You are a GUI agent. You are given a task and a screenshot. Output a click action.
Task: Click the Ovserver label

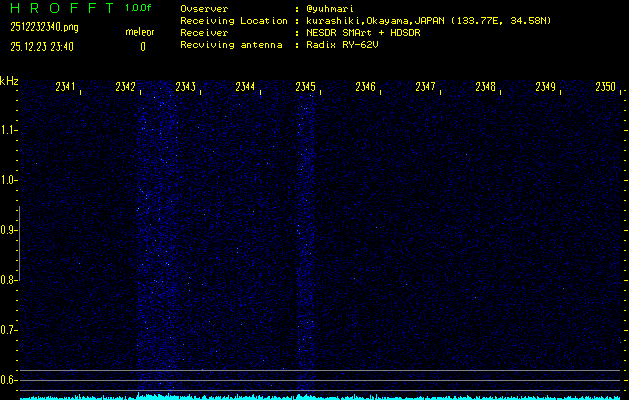point(204,9)
